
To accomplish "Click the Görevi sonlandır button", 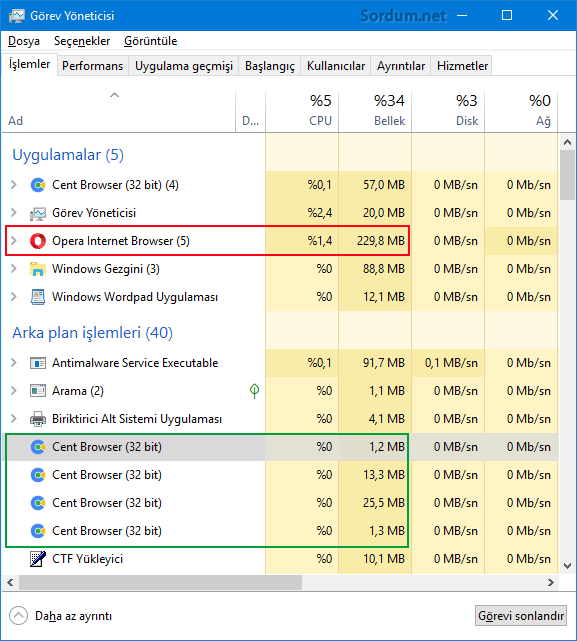I will [521, 616].
